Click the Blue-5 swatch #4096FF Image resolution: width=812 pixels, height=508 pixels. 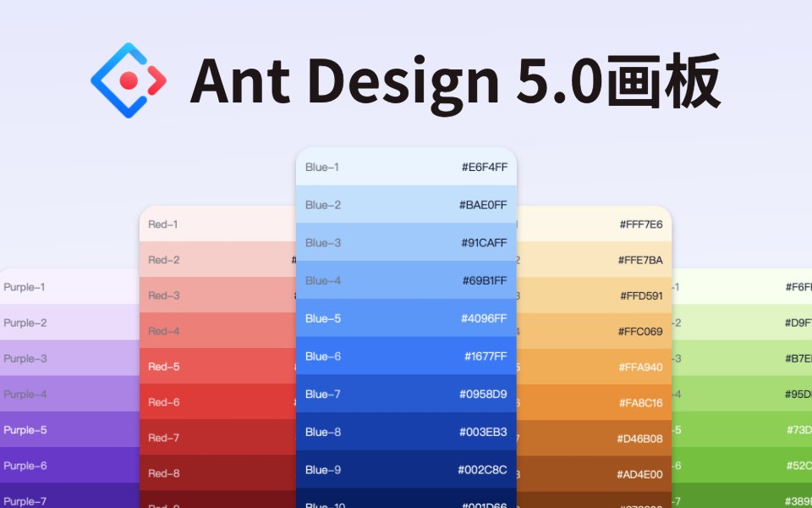click(406, 318)
